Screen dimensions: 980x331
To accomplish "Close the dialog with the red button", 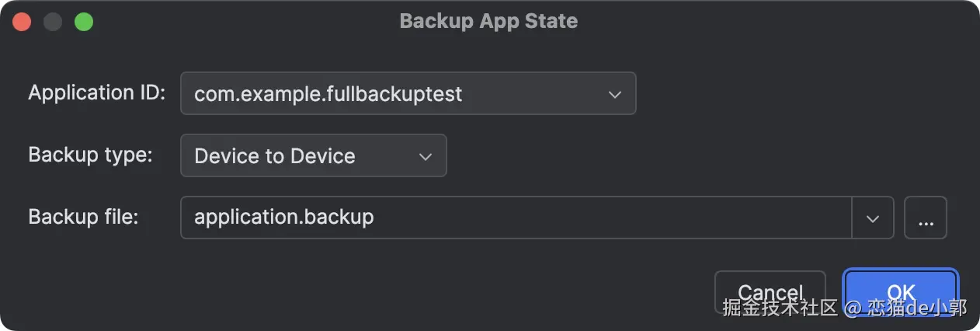I will [x=22, y=22].
